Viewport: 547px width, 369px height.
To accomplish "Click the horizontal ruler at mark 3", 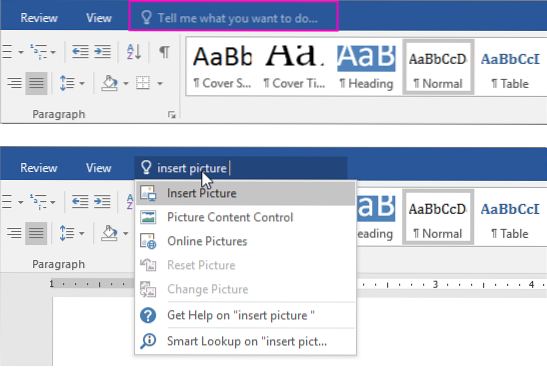I will pyautogui.click(x=435, y=285).
